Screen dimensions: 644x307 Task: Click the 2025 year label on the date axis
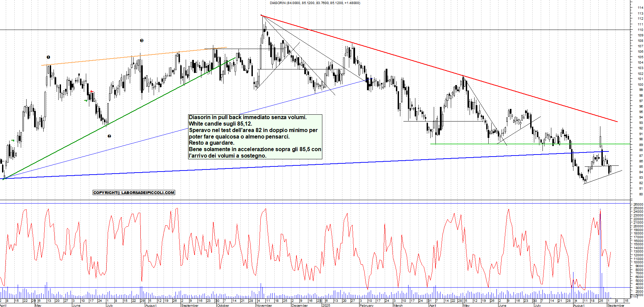point(326,305)
